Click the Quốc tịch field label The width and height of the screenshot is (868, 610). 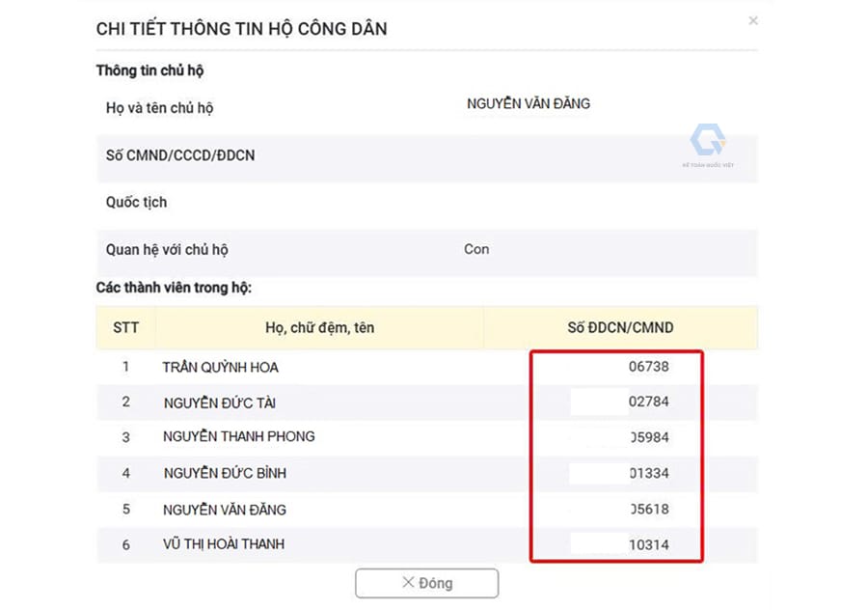point(136,202)
